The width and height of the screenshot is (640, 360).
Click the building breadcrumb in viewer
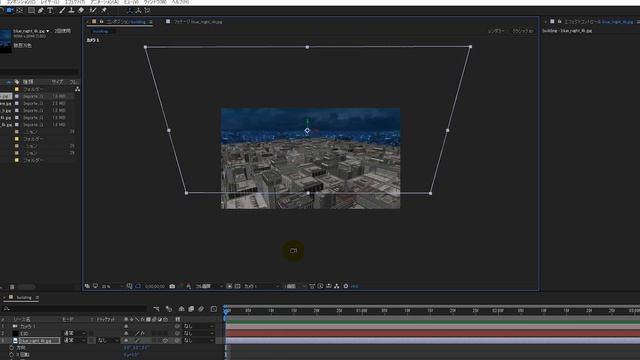(100, 31)
